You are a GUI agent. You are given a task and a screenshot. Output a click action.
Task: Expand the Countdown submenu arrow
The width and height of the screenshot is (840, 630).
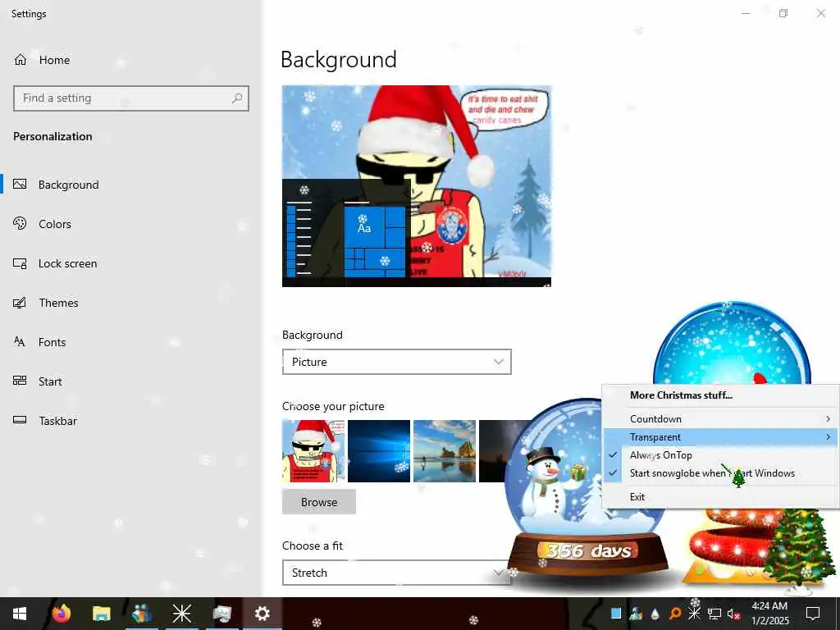coord(829,419)
